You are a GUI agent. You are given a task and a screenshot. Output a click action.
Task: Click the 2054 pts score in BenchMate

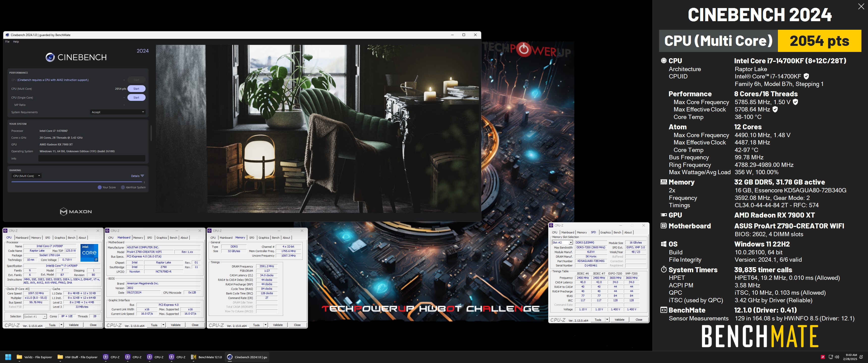(x=819, y=41)
